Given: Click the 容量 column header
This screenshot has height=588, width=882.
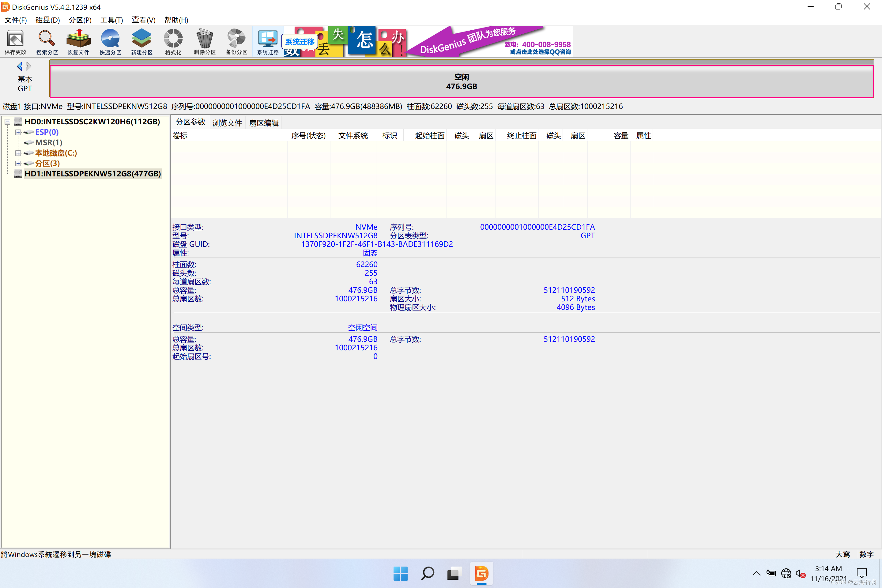Looking at the screenshot, I should click(609, 135).
